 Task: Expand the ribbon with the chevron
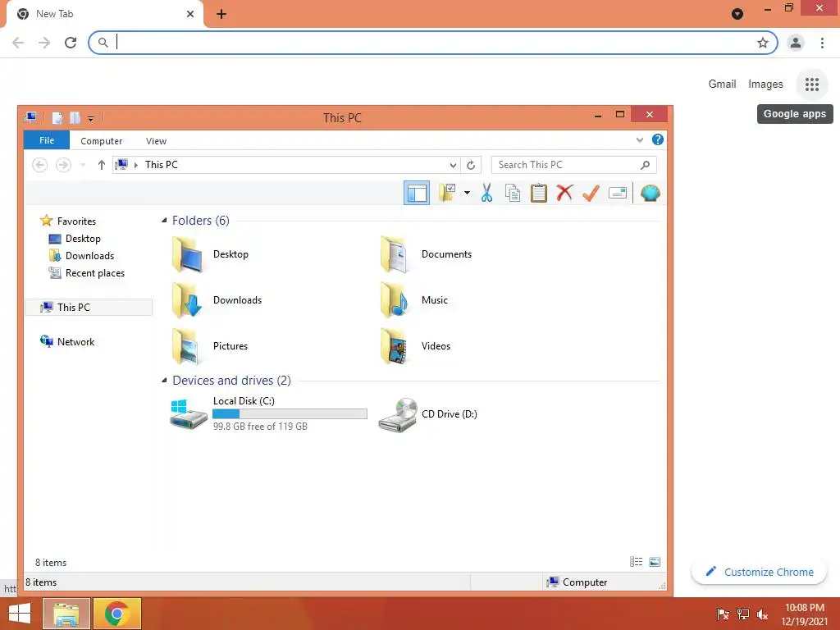[639, 139]
